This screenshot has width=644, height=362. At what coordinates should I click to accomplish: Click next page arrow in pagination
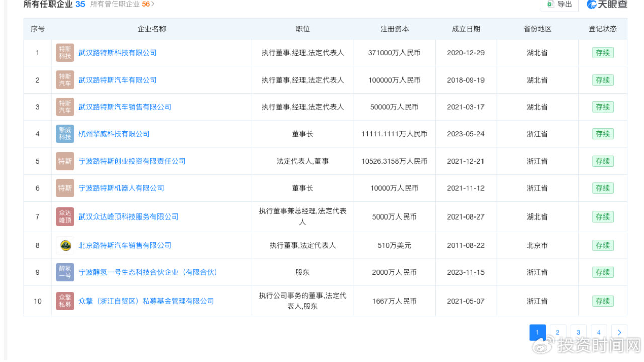619,332
